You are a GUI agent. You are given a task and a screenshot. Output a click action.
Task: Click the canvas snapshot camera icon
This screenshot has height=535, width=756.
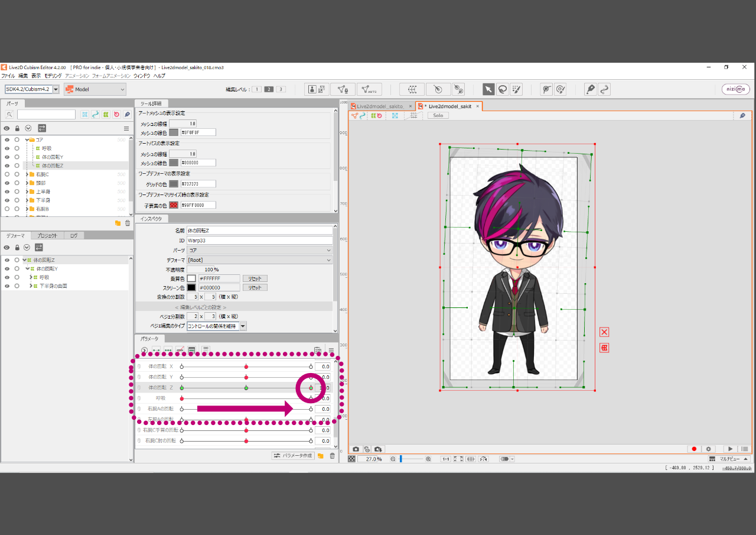pyautogui.click(x=356, y=449)
